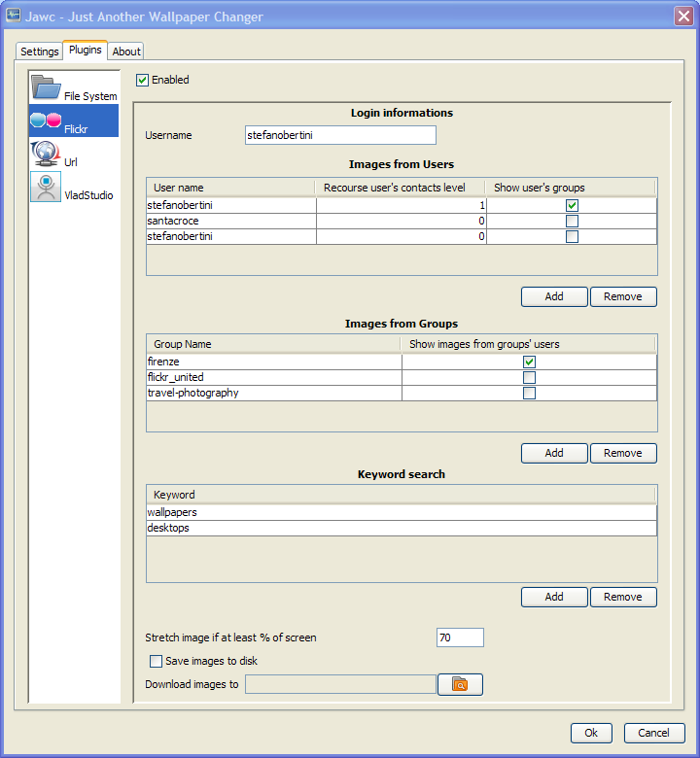
Task: Click the User name column header
Action: coord(231,188)
